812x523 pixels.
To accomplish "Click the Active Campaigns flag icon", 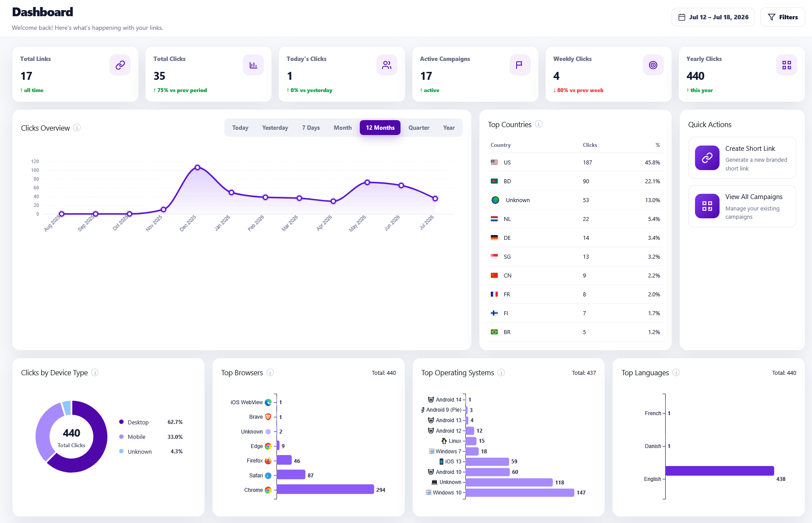I will pos(520,65).
